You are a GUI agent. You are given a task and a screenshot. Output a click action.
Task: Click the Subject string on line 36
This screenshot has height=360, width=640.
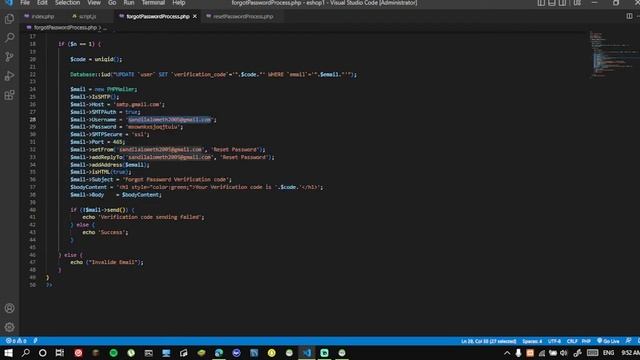pos(177,180)
